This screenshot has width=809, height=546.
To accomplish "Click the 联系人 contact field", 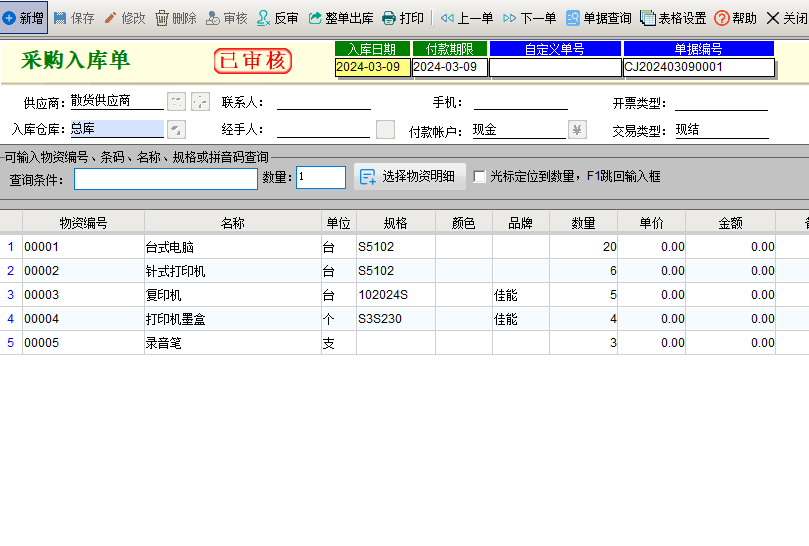I will 323,101.
